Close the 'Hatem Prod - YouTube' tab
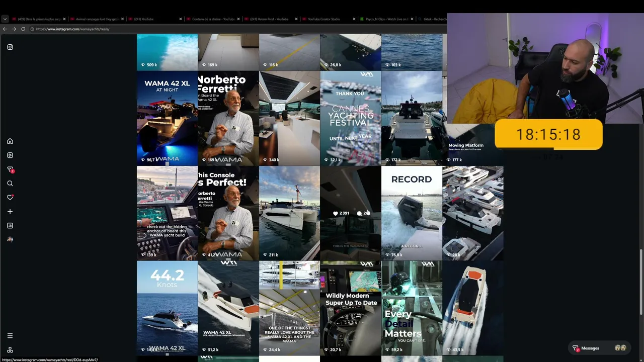 (x=296, y=19)
